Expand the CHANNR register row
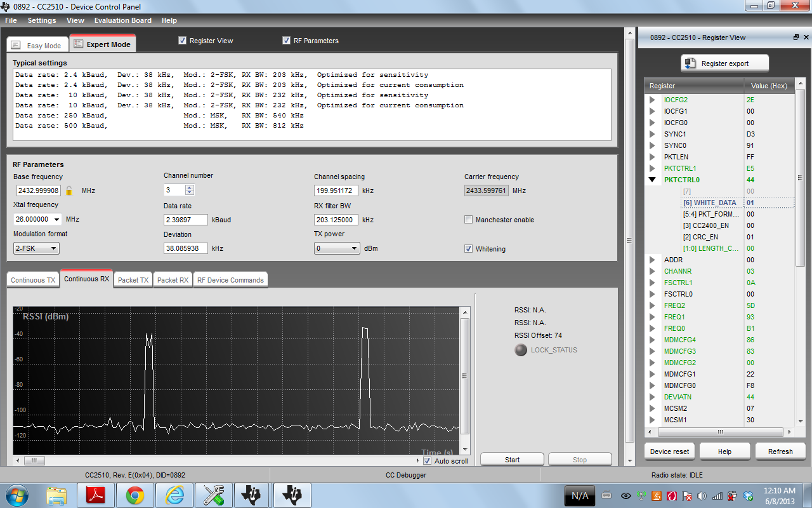Viewport: 812px width, 508px height. 652,271
